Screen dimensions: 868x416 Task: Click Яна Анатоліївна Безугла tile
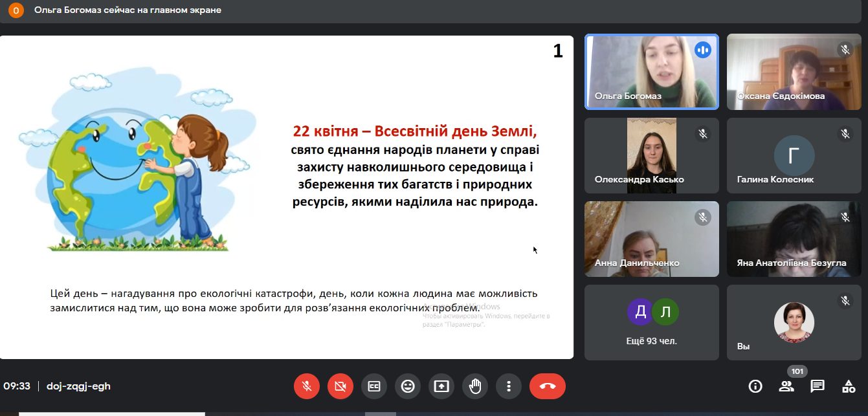click(794, 239)
